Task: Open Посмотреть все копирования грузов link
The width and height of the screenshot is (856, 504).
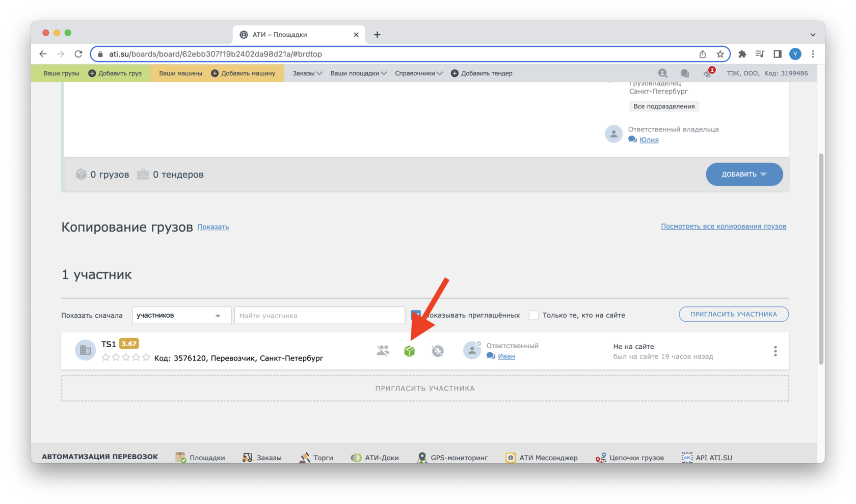Action: (724, 226)
